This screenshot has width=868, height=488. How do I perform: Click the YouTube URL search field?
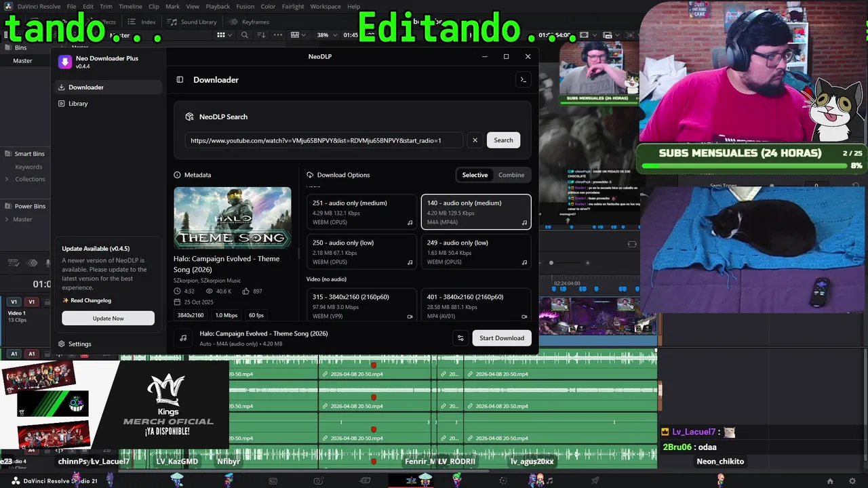coord(324,140)
